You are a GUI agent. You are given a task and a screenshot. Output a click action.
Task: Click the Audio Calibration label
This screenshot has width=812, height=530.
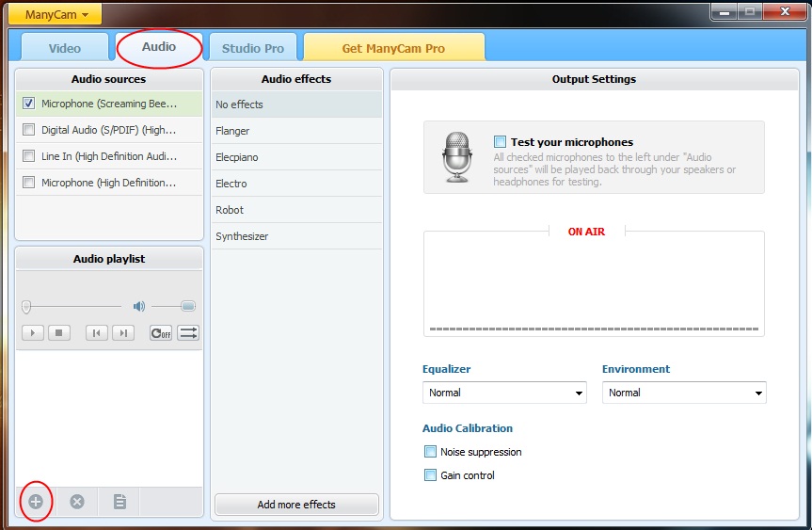coord(468,428)
